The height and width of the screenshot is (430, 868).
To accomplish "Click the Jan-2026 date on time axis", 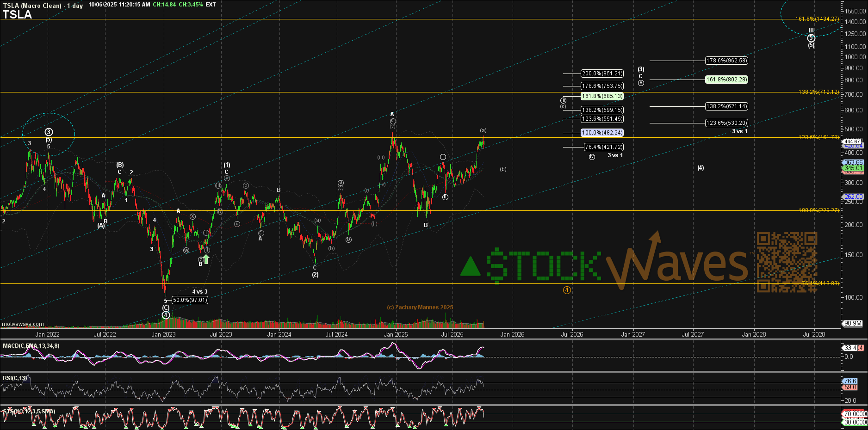I will (x=512, y=334).
